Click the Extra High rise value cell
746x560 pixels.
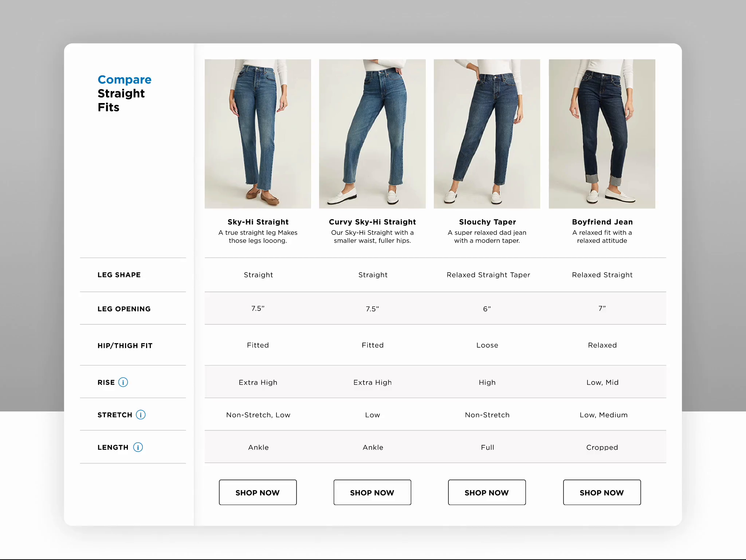[x=258, y=382]
